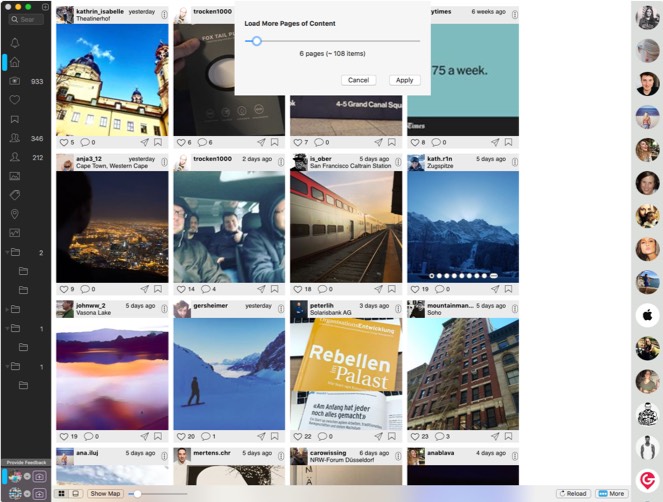Adjust the thumbnail size slider
The height and width of the screenshot is (502, 663).
137,494
